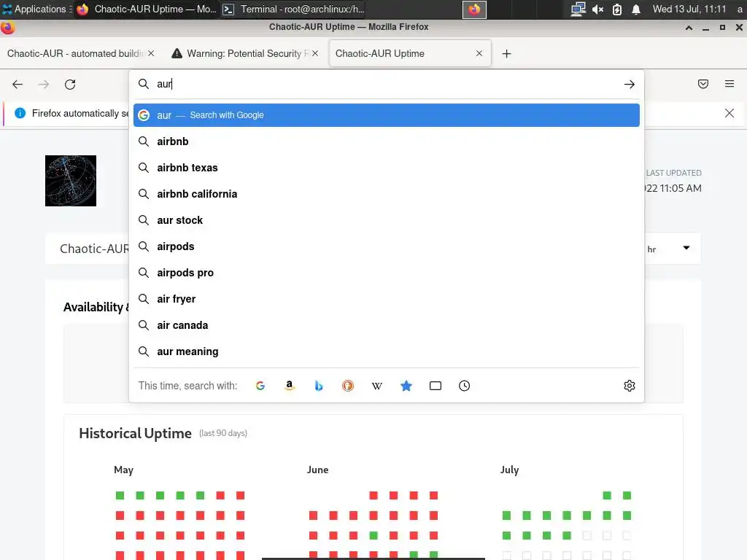This screenshot has width=747, height=560.
Task: Open the battery power manager tray icon
Action: tap(617, 9)
